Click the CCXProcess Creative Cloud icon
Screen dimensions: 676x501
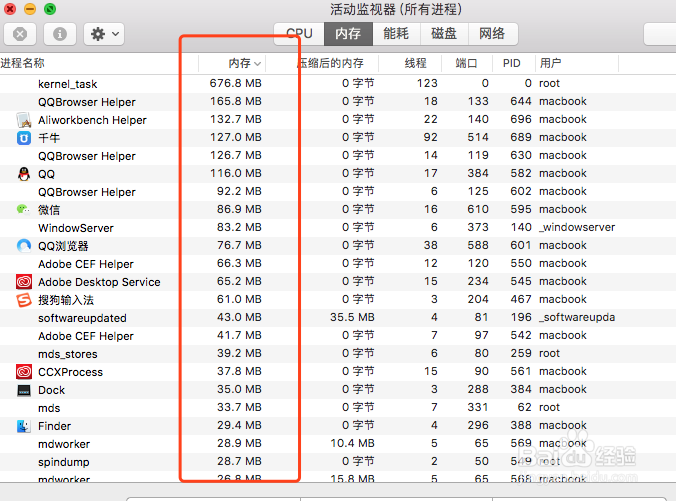[24, 372]
